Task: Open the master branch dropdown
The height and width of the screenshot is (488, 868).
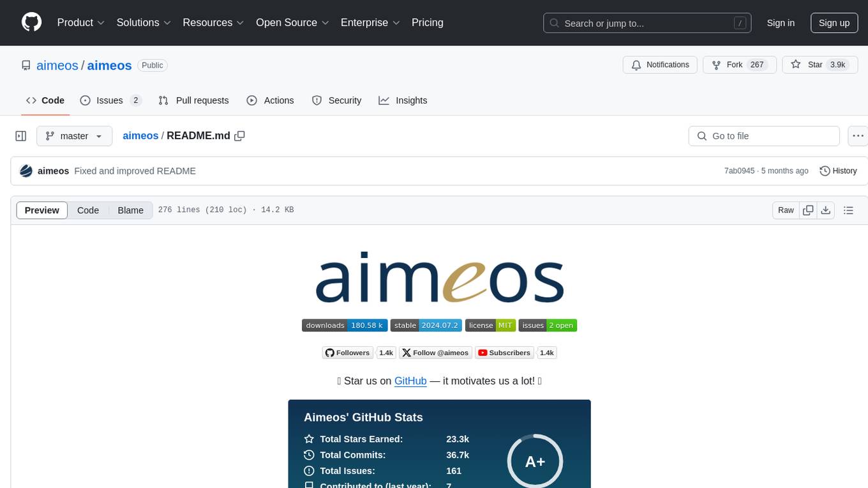Action: tap(74, 136)
